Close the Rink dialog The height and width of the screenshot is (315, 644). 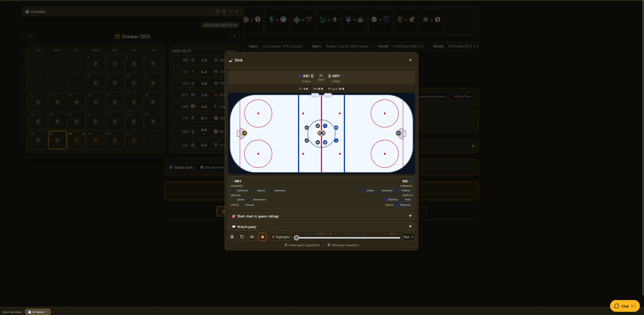410,60
